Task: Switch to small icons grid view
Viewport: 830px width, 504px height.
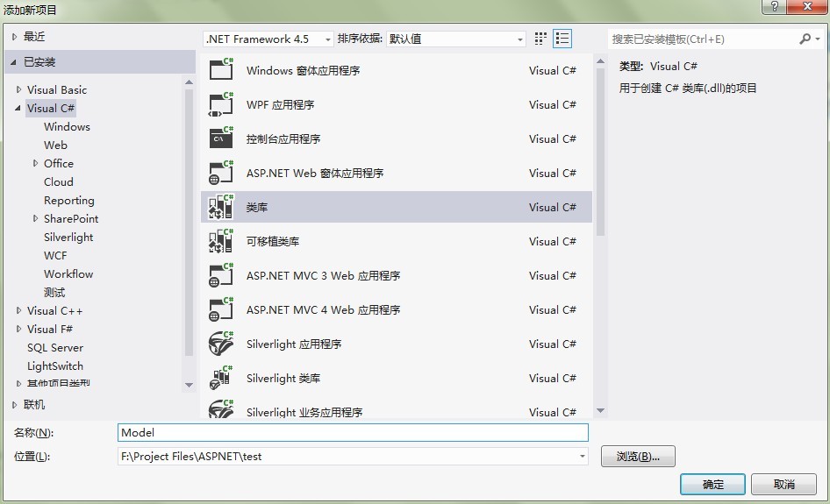Action: click(540, 39)
